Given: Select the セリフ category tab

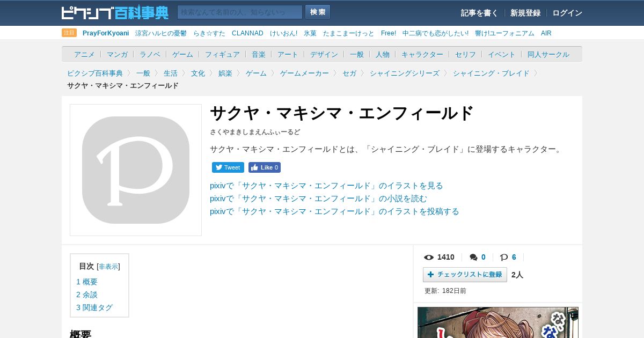Looking at the screenshot, I should tap(465, 54).
